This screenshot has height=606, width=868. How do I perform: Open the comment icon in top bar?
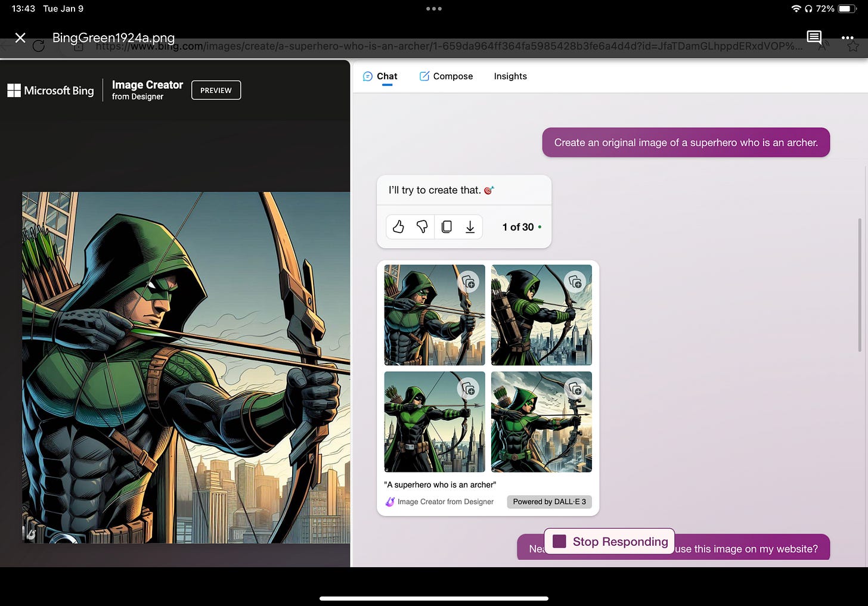coord(814,38)
